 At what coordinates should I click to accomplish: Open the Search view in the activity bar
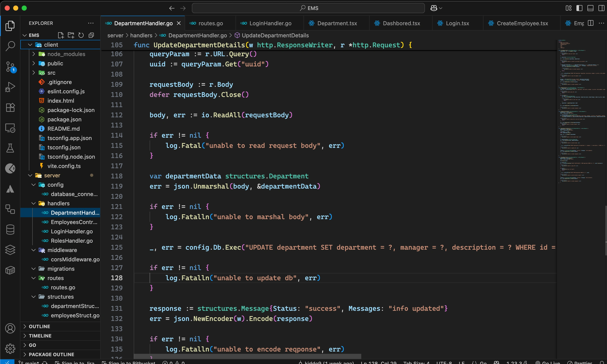10,46
